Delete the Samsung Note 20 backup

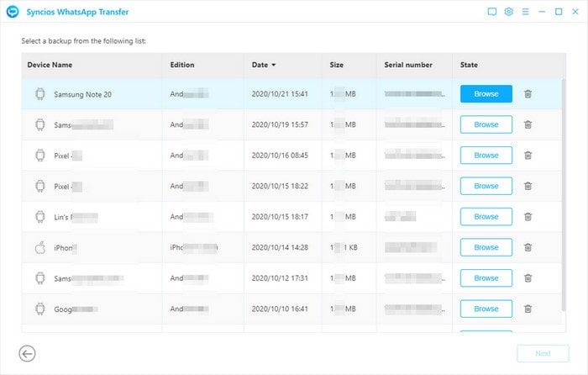(528, 94)
